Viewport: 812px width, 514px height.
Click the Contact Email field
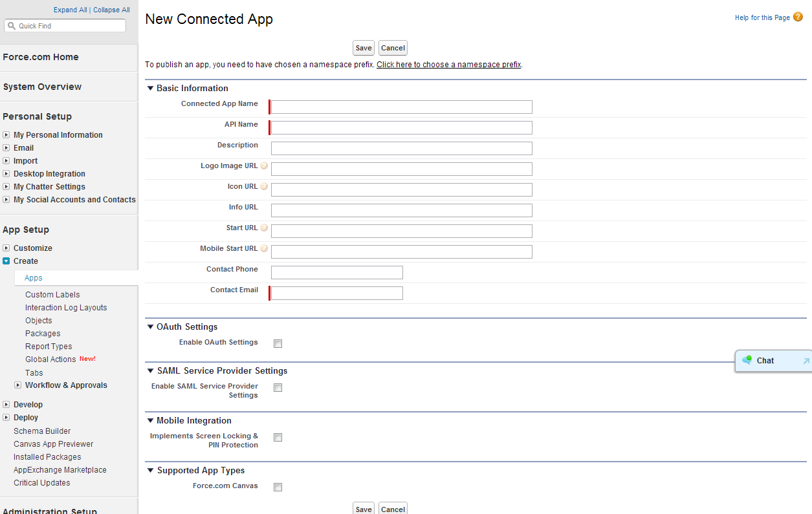tap(336, 293)
